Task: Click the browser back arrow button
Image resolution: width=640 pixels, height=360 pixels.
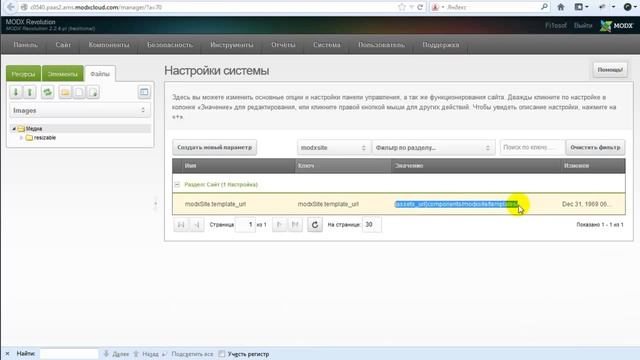Action: click(x=11, y=7)
